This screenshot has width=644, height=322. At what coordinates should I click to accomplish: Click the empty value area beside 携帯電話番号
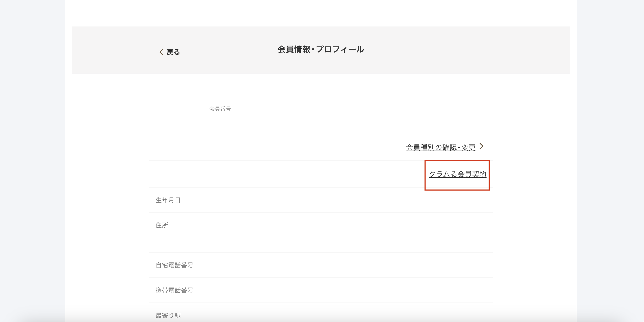(325, 290)
